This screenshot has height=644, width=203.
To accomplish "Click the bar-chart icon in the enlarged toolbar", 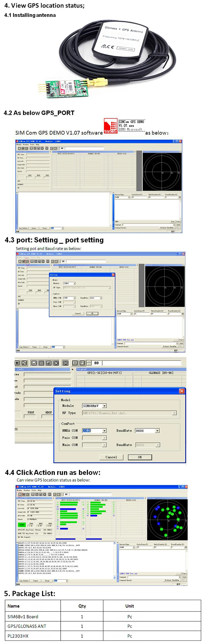I will coord(49,363).
